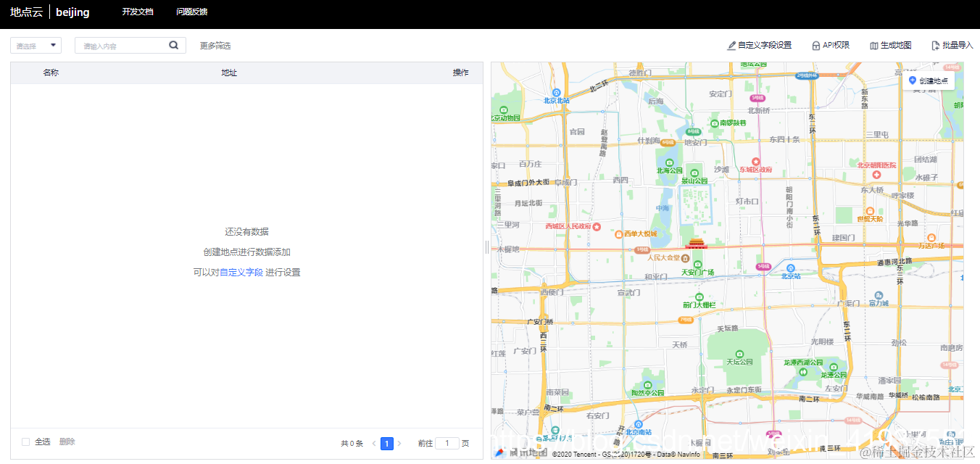Open API权限 settings
Viewport: 980px width, 464px height.
click(831, 46)
